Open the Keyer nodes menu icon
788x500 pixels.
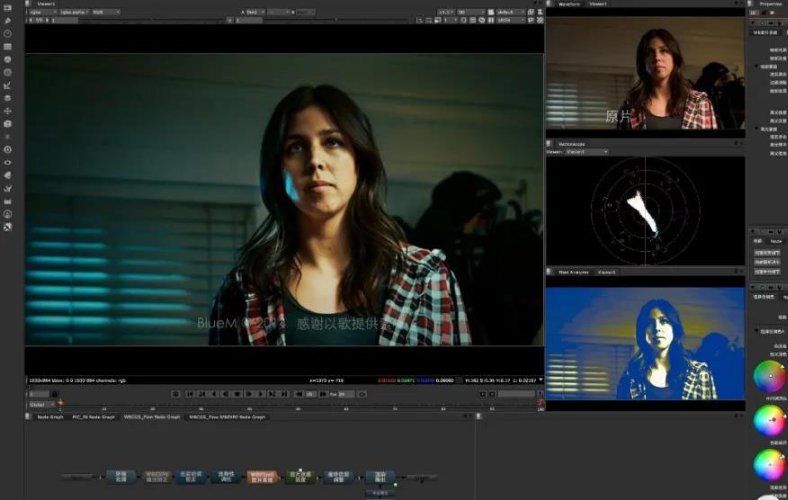[8, 85]
